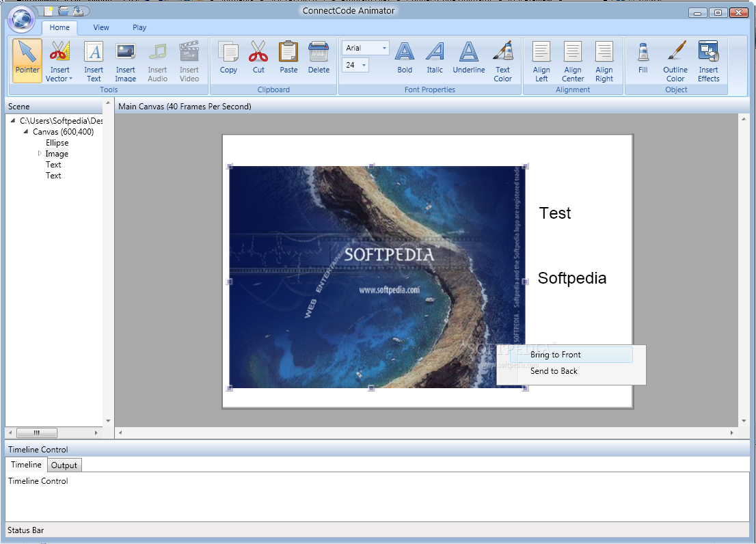Toggle Bold font formatting
The width and height of the screenshot is (756, 544).
tap(405, 59)
